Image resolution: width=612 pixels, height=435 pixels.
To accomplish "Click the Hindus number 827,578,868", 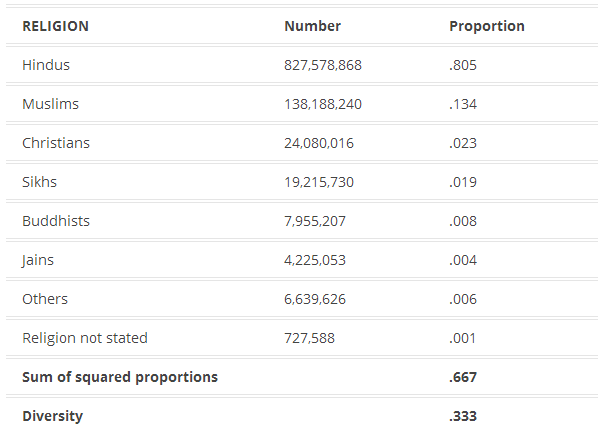I will tap(323, 65).
